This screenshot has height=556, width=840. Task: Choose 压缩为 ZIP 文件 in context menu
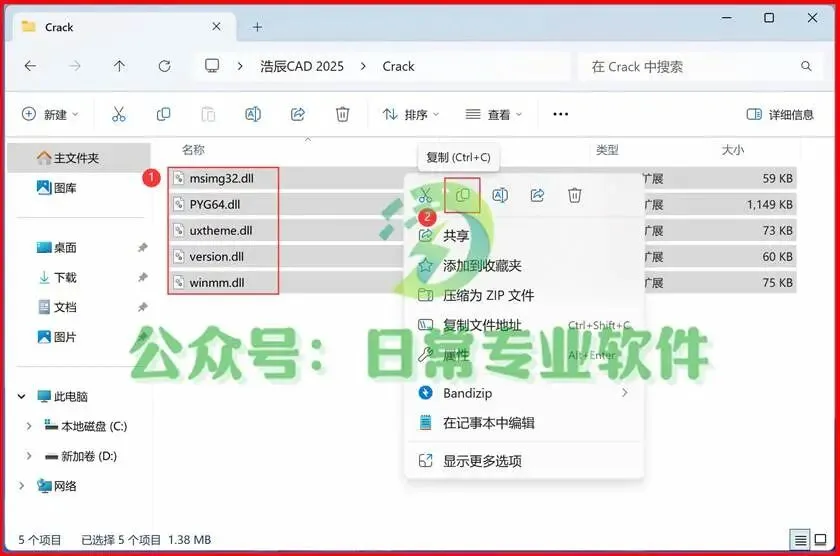coord(524,295)
